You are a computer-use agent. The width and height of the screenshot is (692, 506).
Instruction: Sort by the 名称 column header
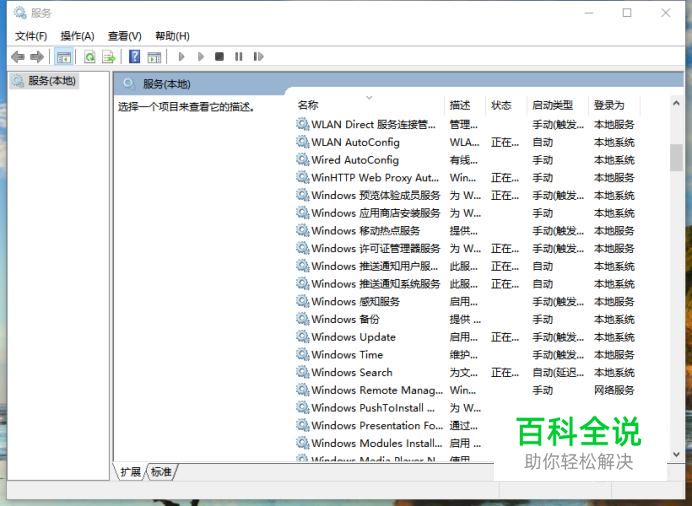coord(369,105)
